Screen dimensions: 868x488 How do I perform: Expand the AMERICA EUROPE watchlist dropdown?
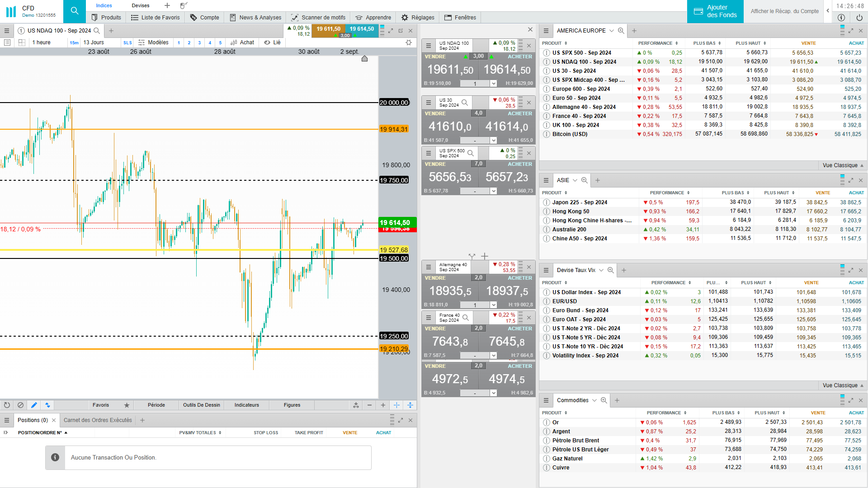click(612, 31)
